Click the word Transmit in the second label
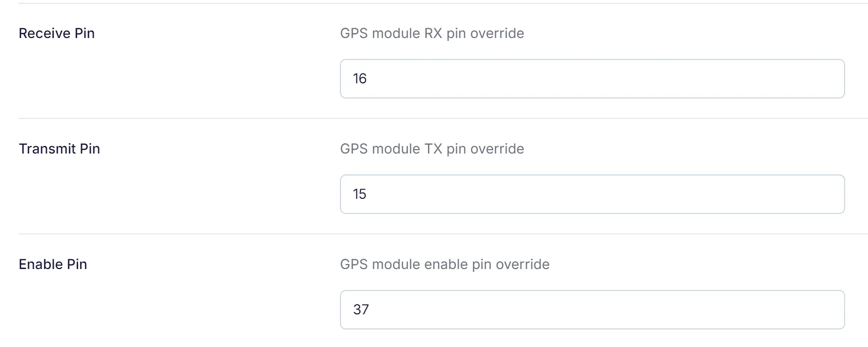Screen dimensions: 868x347 point(47,149)
